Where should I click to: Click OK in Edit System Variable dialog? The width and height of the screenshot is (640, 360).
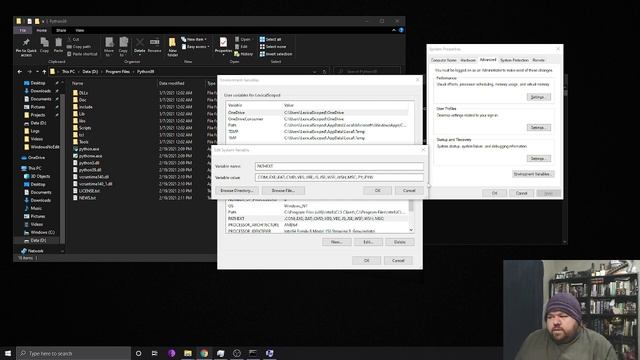[x=378, y=191]
